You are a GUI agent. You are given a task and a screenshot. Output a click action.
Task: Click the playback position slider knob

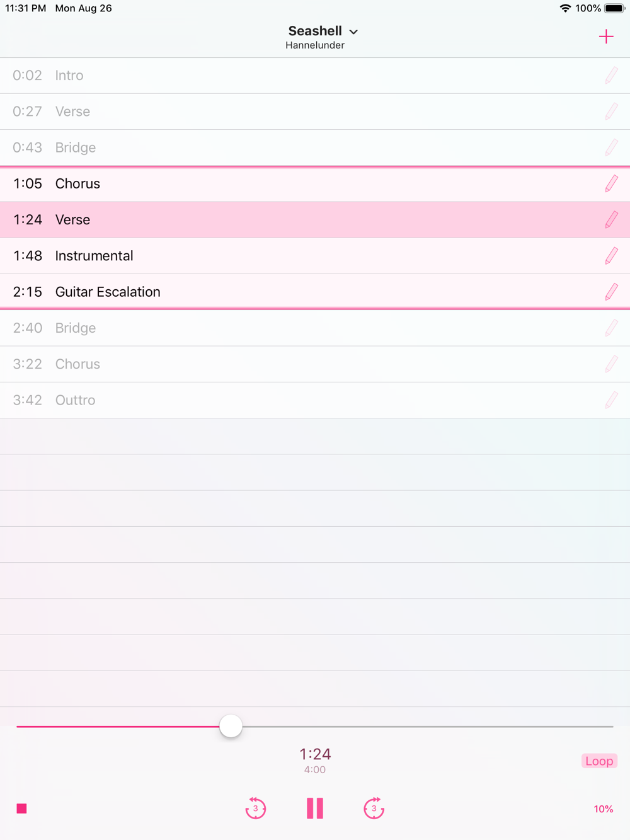[231, 726]
